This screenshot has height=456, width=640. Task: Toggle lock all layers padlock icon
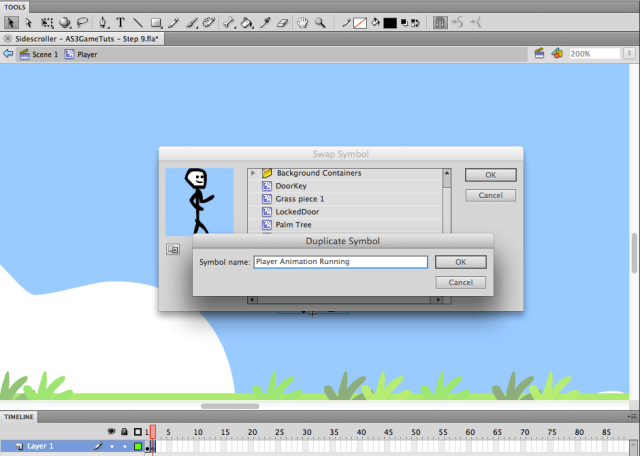tap(124, 432)
